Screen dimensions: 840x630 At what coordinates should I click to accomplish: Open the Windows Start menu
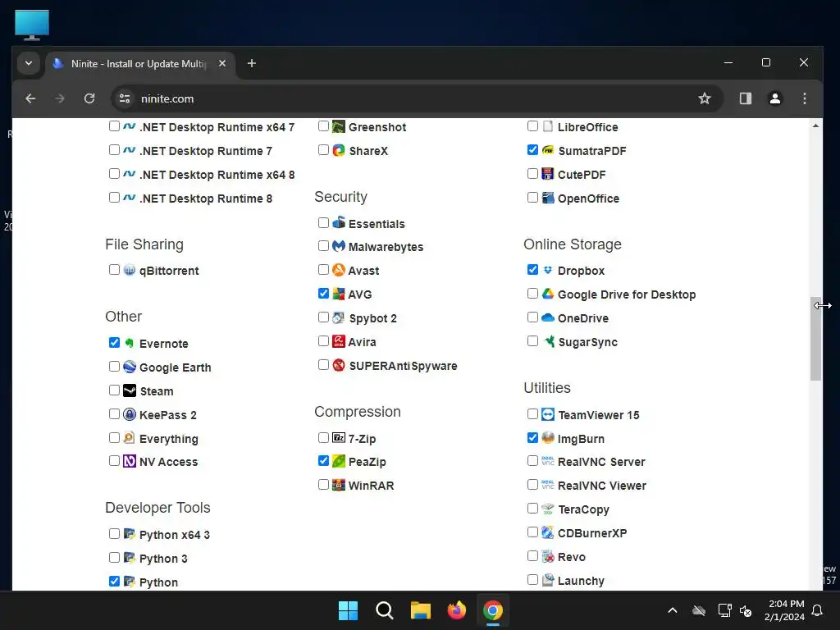tap(348, 610)
